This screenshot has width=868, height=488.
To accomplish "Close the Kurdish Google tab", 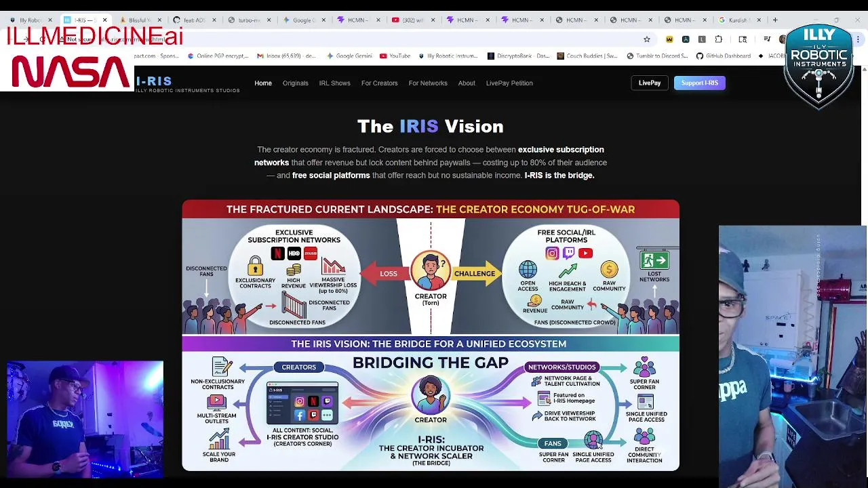I will [759, 20].
